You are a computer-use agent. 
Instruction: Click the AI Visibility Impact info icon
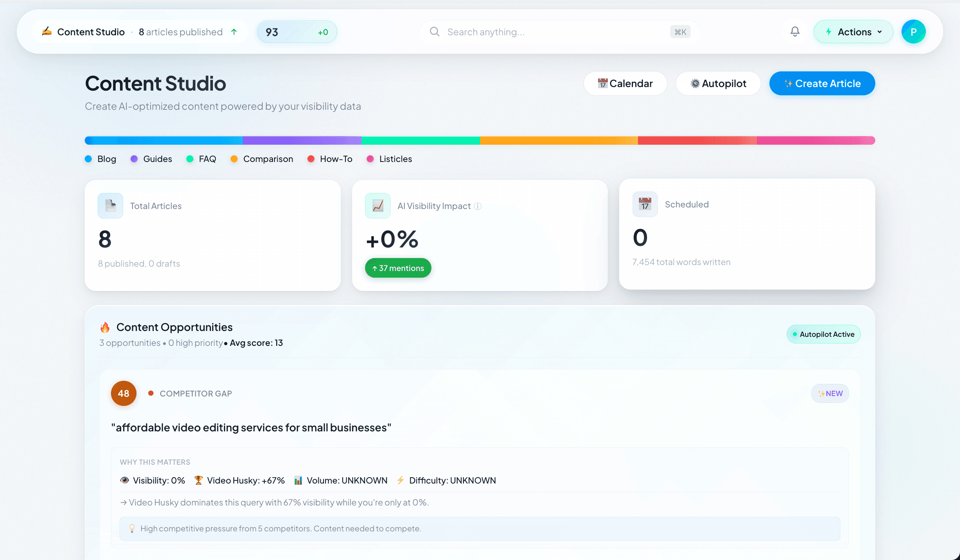tap(478, 206)
